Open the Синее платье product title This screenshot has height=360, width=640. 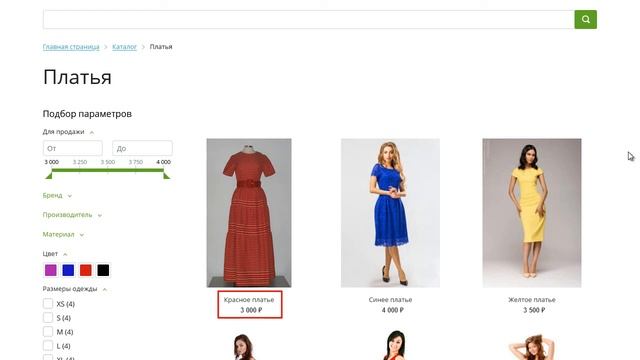[x=390, y=300]
